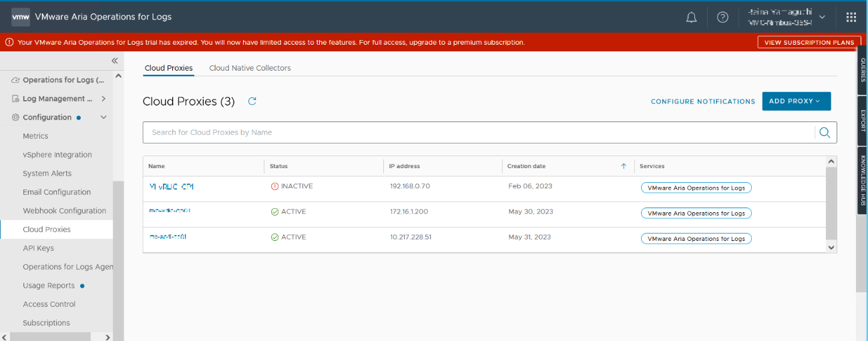Select Access Control in the sidebar
The height and width of the screenshot is (341, 868).
point(49,304)
